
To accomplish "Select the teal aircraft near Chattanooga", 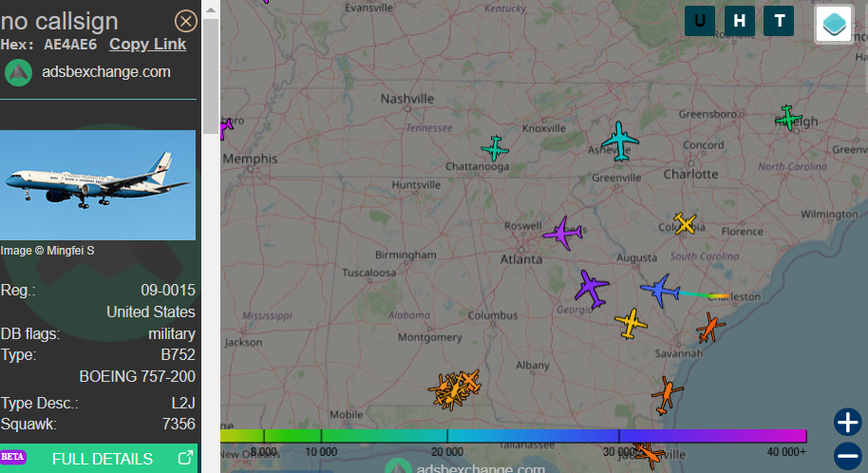I will 495,148.
